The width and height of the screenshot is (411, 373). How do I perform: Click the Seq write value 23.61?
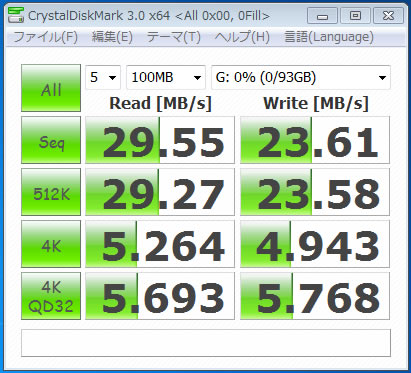pyautogui.click(x=315, y=140)
